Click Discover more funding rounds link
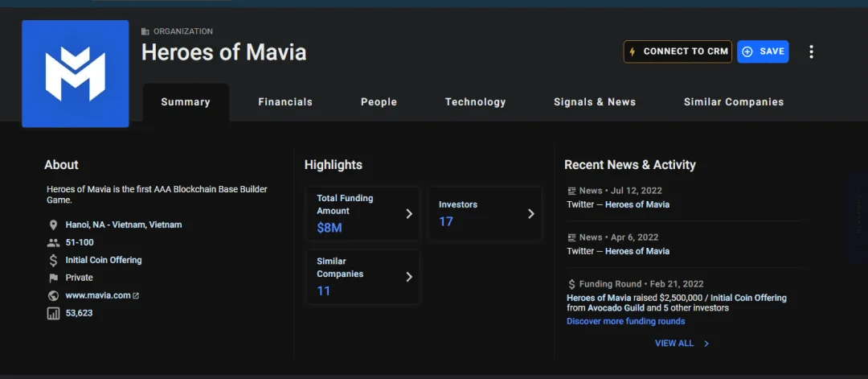 (625, 321)
